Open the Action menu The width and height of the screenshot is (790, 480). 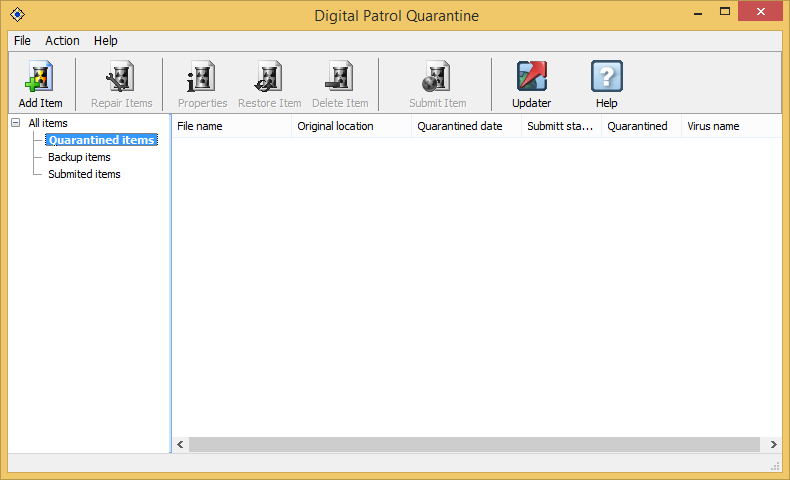pos(62,41)
